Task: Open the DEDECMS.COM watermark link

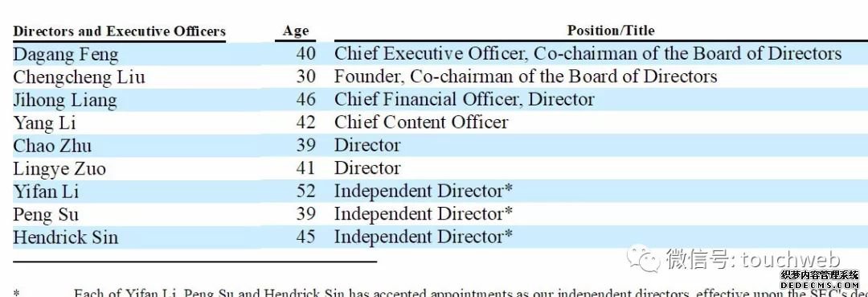Action: click(819, 284)
